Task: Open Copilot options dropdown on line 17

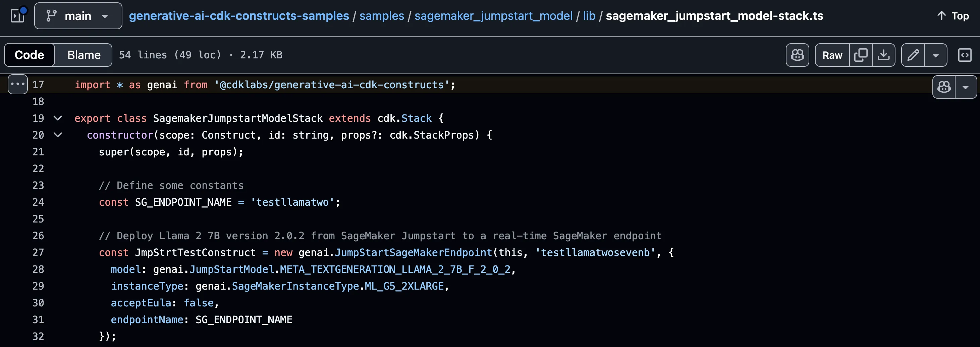Action: [966, 87]
